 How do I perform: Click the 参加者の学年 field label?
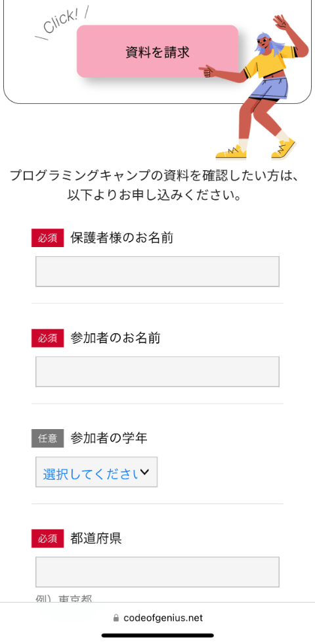click(109, 438)
